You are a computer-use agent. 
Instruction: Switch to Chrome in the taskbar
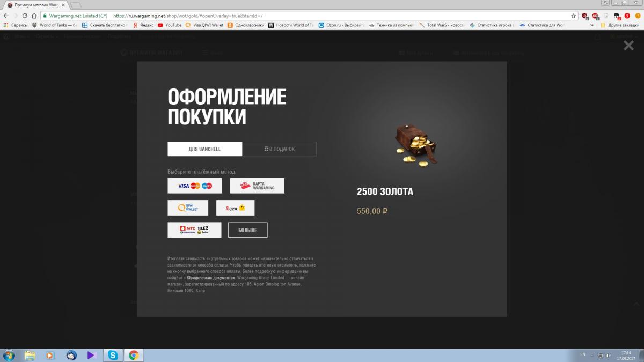(x=134, y=355)
